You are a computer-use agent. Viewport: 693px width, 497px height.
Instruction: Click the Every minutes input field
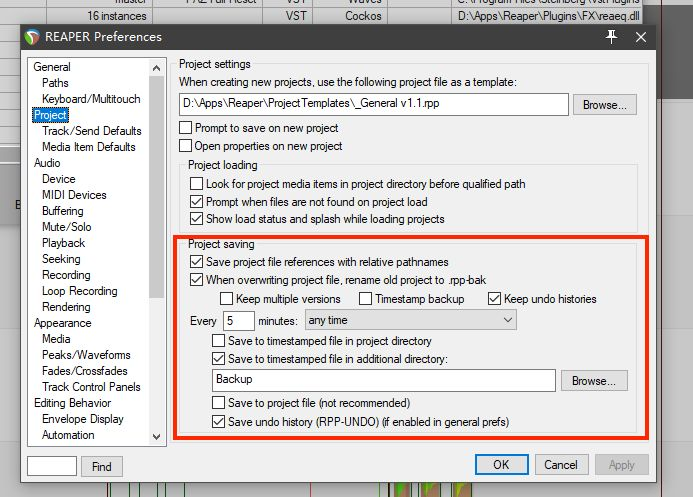[x=239, y=320]
